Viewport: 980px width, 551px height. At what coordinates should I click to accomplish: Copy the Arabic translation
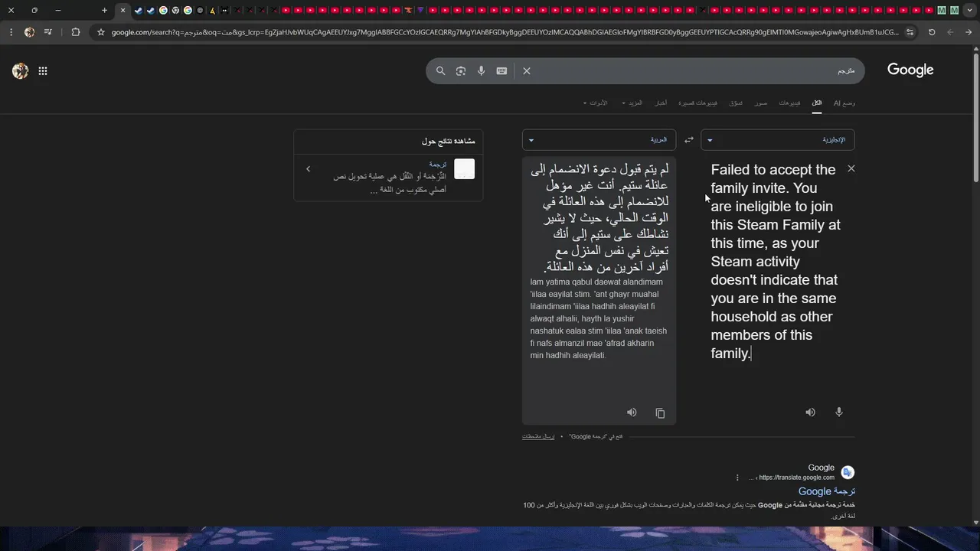(660, 412)
